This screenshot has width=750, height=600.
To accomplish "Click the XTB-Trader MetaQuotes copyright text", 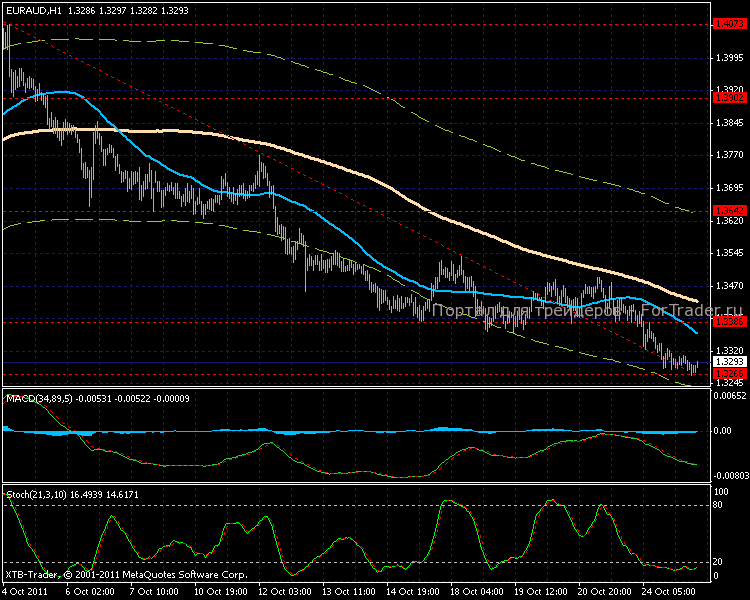I will pos(125,575).
